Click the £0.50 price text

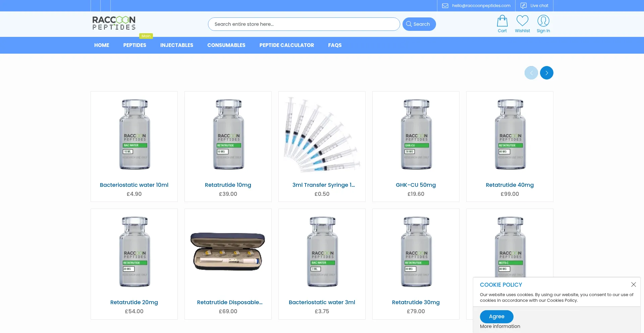click(x=322, y=194)
